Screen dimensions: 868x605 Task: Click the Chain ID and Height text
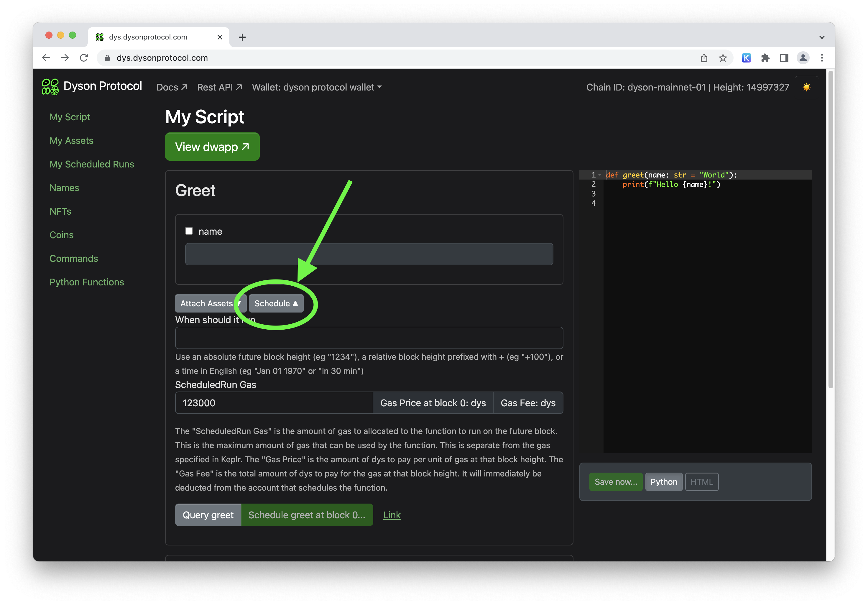pos(688,87)
